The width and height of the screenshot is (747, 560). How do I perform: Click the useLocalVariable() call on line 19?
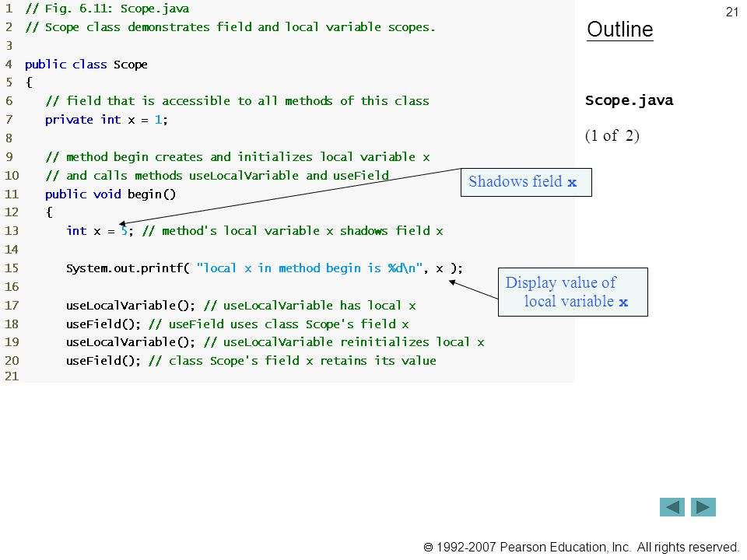pyautogui.click(x=131, y=342)
